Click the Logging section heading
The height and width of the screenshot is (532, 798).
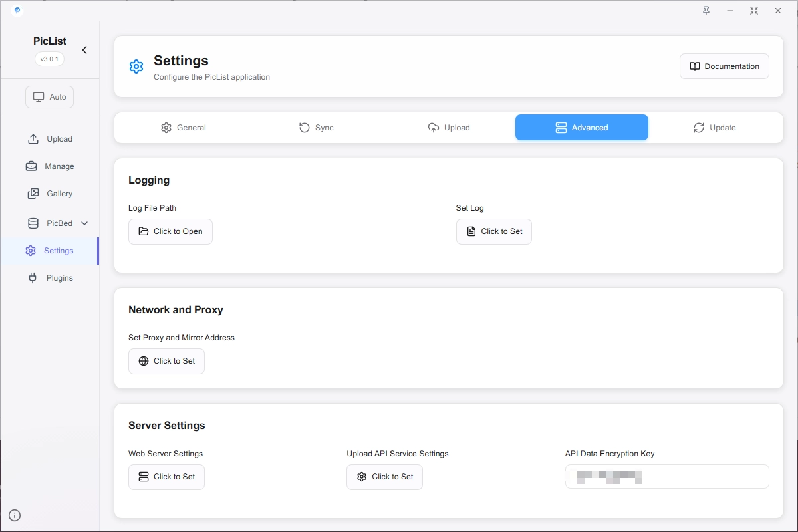[149, 180]
